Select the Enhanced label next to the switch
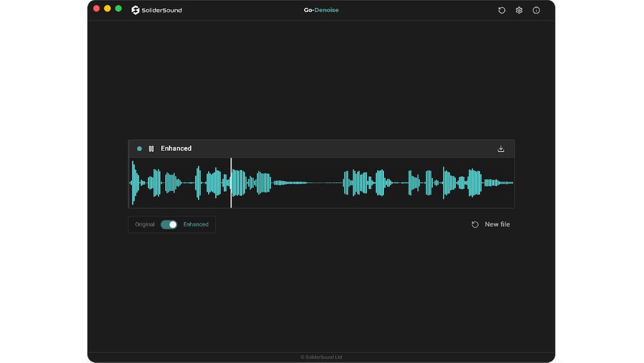This screenshot has width=644, height=363. point(196,224)
